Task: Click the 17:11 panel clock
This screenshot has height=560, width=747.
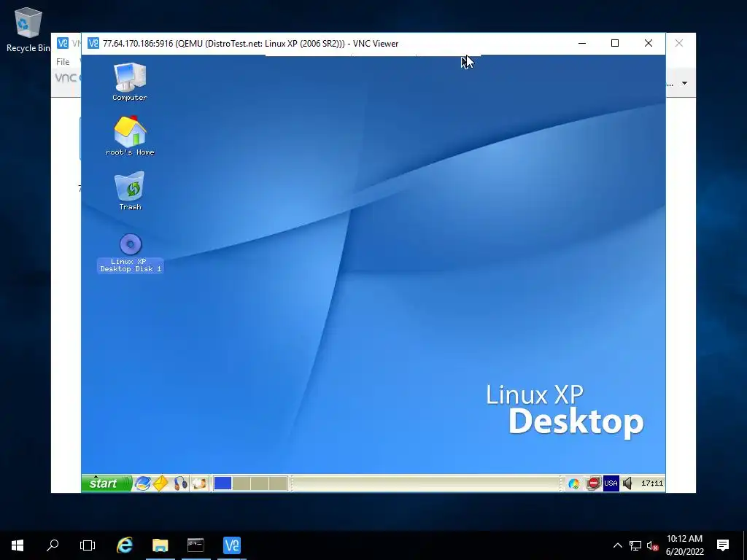Action: point(651,483)
